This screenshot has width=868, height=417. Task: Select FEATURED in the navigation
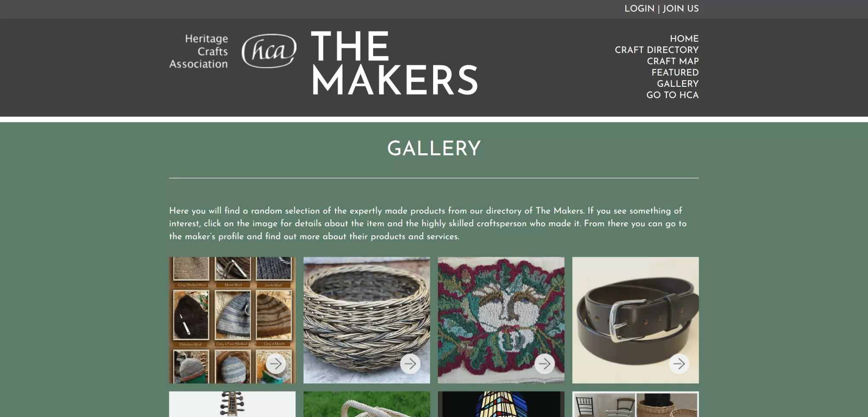pos(675,73)
